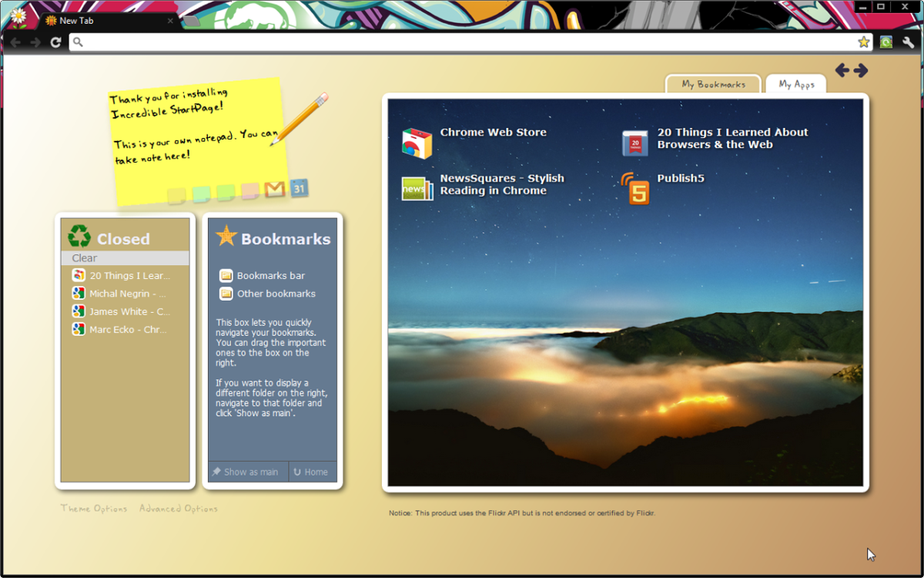Clear the Closed tabs list
Screen dimensions: 924x578
click(85, 258)
